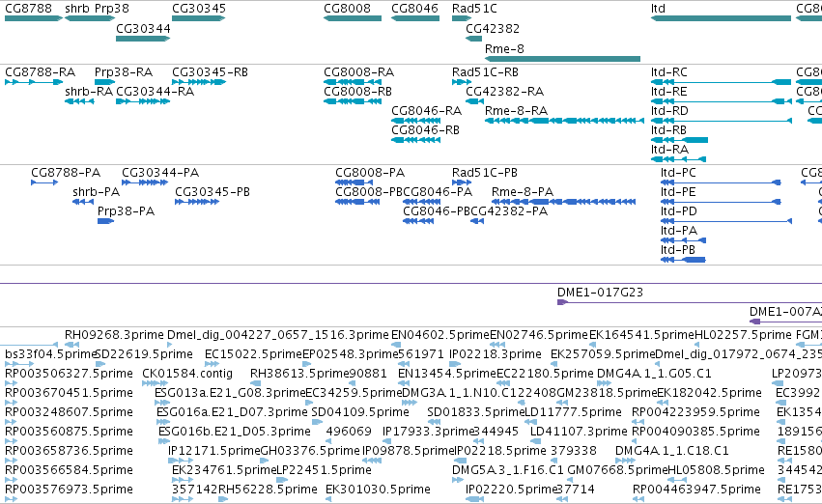This screenshot has width=822, height=504.
Task: Select the CG30345 gene bar
Action: coord(198,18)
